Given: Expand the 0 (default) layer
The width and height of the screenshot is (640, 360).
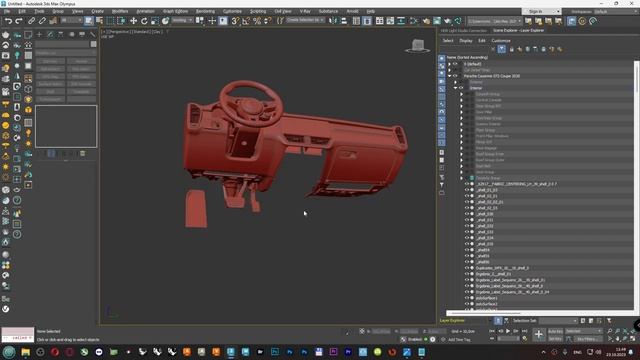Looking at the screenshot, I should (x=449, y=64).
